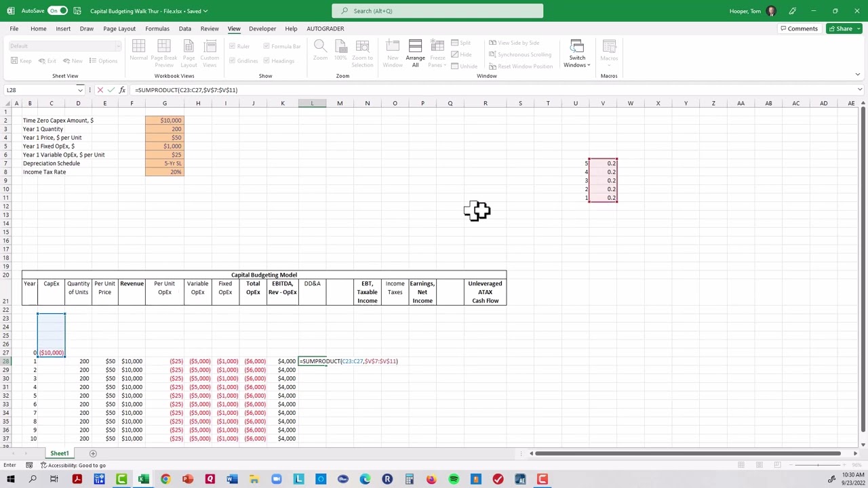Toggle Synchronous Scrolling
Image resolution: width=868 pixels, height=488 pixels.
[x=520, y=54]
